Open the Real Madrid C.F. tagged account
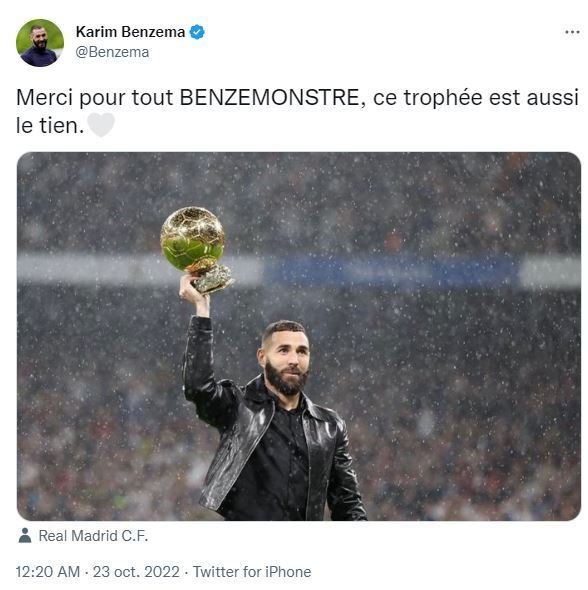 click(x=93, y=536)
